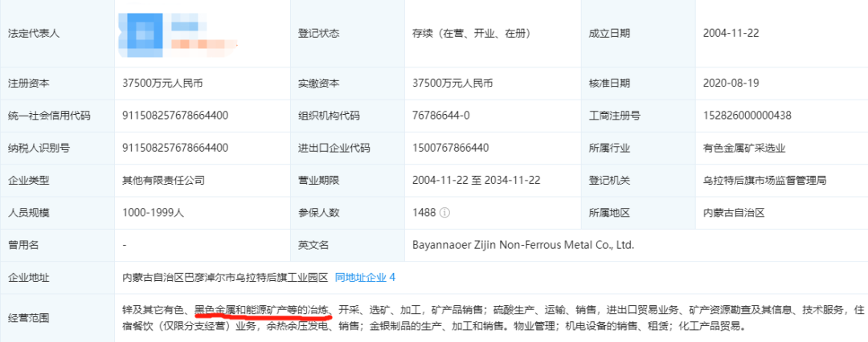Click the establishment date 2004-11-22
This screenshot has width=868, height=342.
tap(731, 33)
